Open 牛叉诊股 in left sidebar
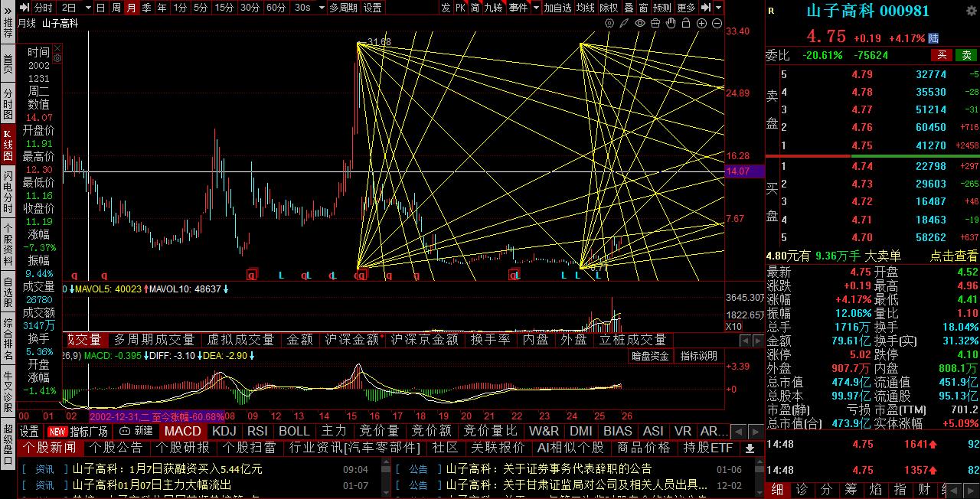The height and width of the screenshot is (499, 980). pos(8,390)
